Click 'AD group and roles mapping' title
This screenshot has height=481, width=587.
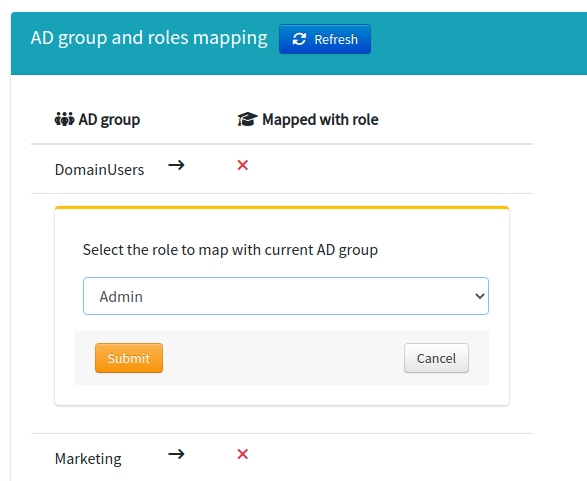pos(149,38)
